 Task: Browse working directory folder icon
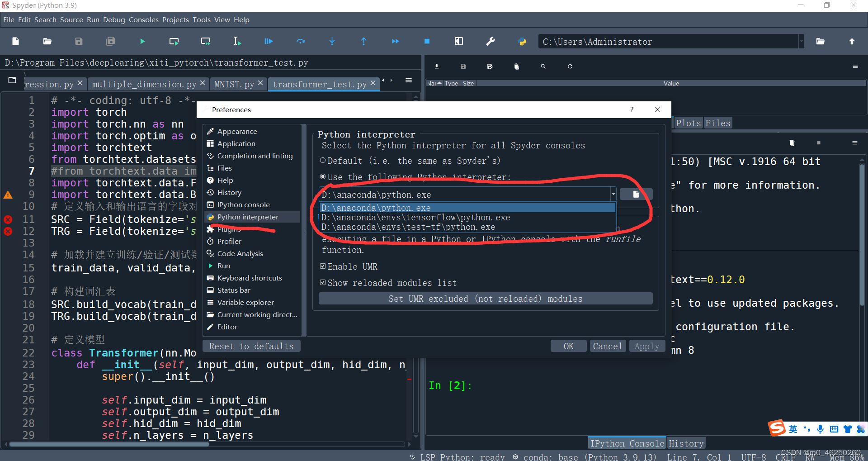(820, 41)
